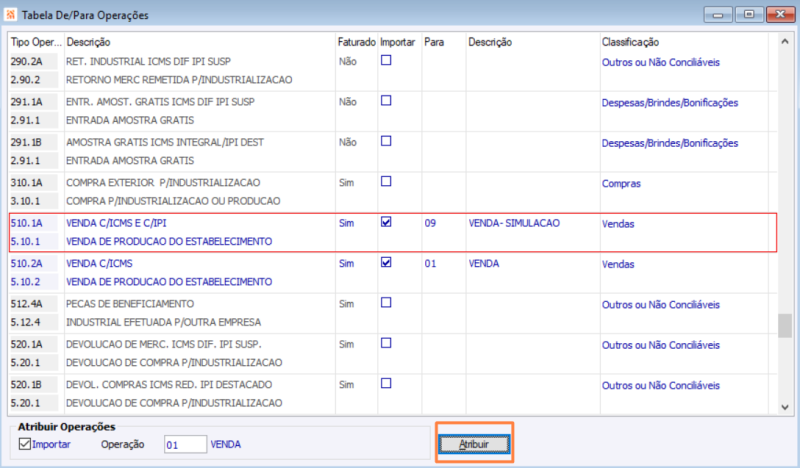800x468 pixels.
Task: Check Importar box for row 512.4A
Action: (386, 303)
